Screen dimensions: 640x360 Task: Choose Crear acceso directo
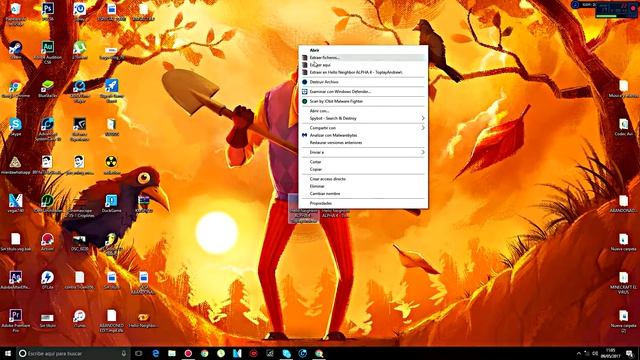[x=363, y=179]
